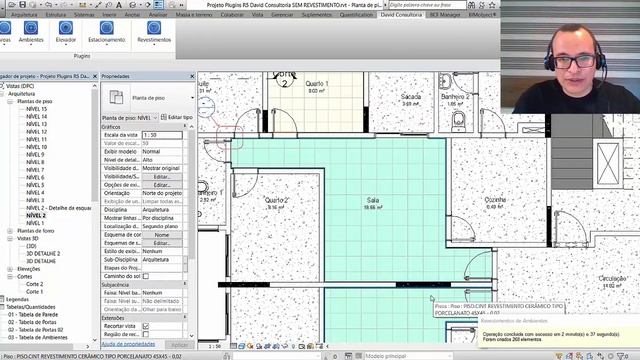
Task: Open the Revestimentos plugin tool
Action: [154, 31]
